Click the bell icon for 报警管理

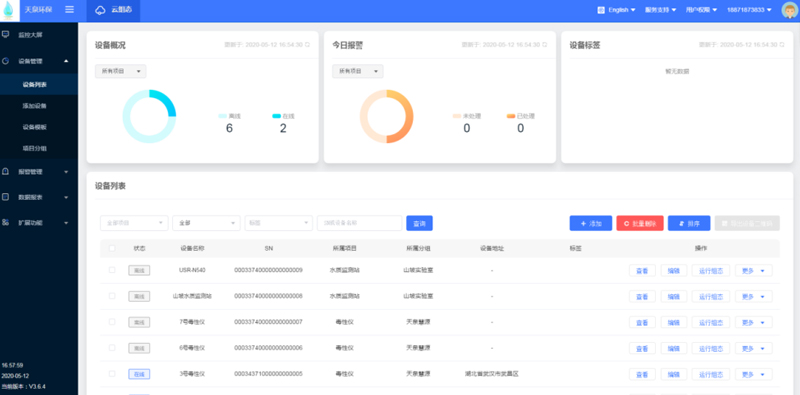pos(6,171)
